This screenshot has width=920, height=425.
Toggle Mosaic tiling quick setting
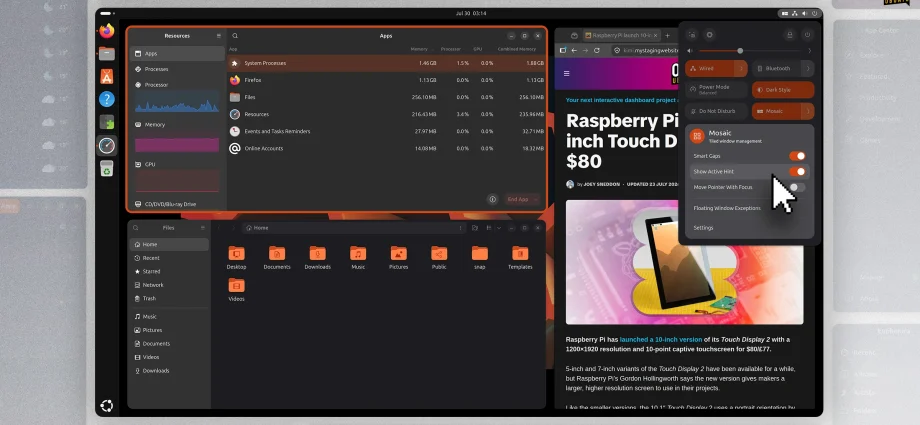777,111
